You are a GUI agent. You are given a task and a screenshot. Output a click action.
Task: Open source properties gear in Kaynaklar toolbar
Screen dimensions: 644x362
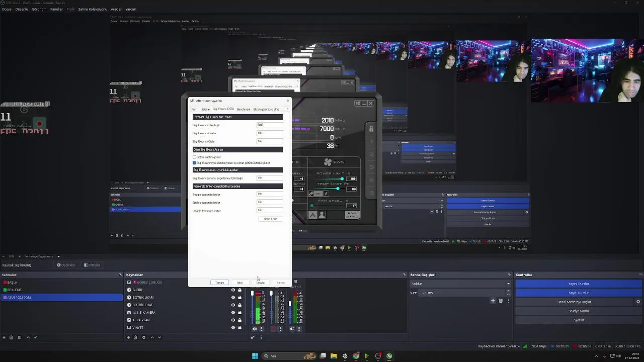[144, 337]
